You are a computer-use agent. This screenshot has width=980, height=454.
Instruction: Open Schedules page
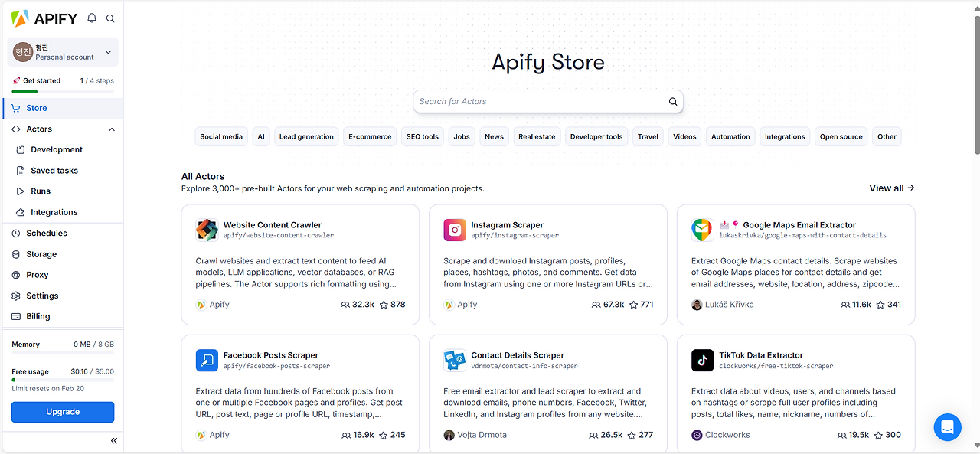(x=47, y=234)
